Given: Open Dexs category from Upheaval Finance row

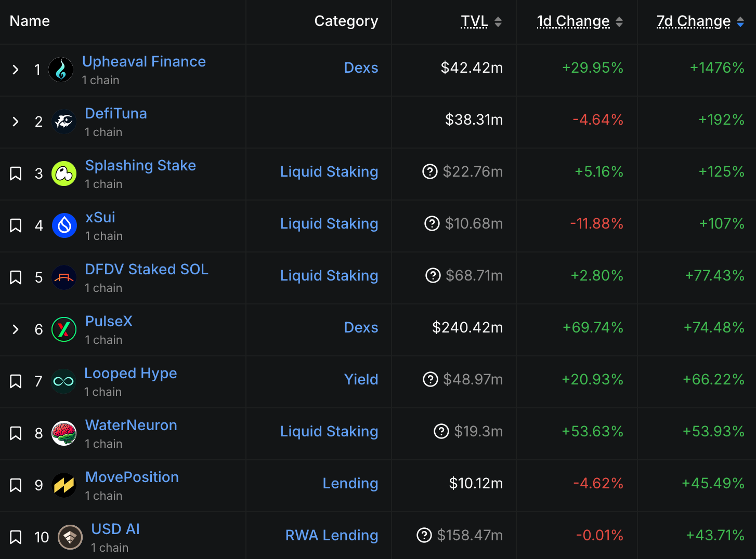Looking at the screenshot, I should click(x=361, y=68).
